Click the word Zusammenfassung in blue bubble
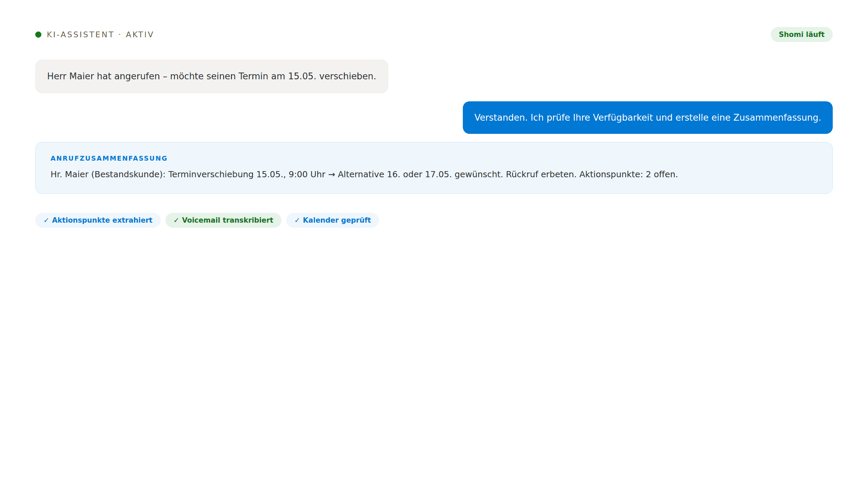This screenshot has height=488, width=868. coord(777,118)
